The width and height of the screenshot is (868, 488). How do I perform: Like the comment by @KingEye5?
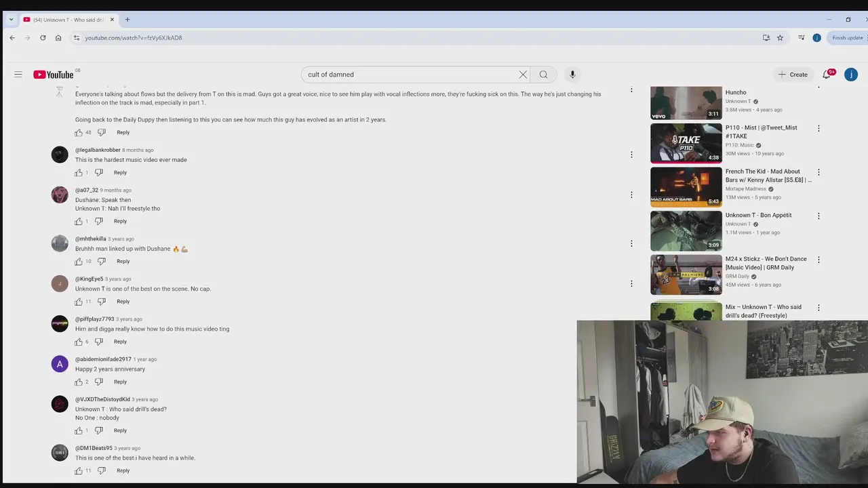coord(79,302)
